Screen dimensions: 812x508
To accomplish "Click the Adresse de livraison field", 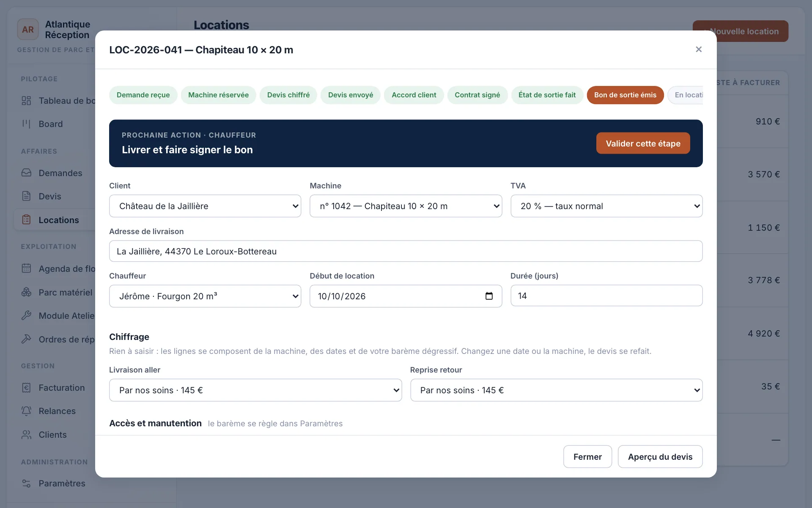I will click(x=406, y=251).
